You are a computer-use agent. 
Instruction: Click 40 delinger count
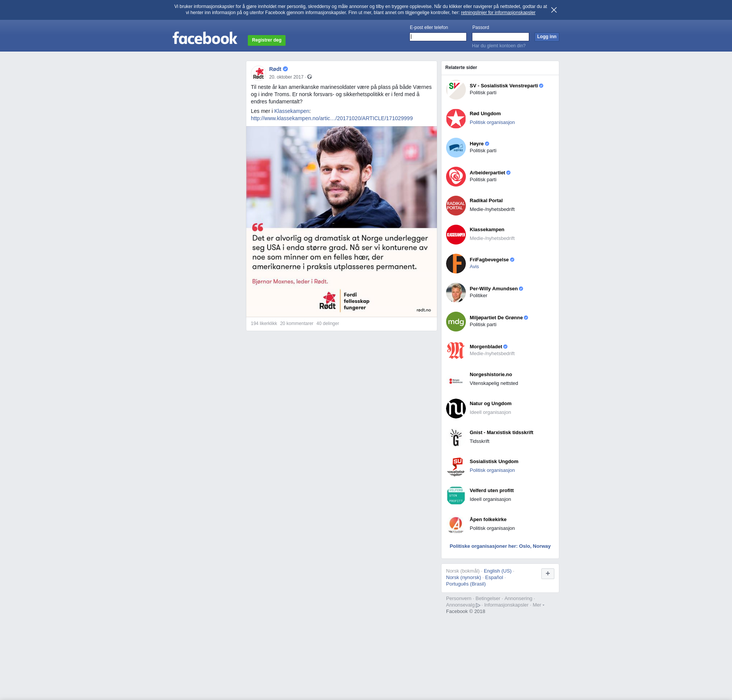(x=327, y=323)
